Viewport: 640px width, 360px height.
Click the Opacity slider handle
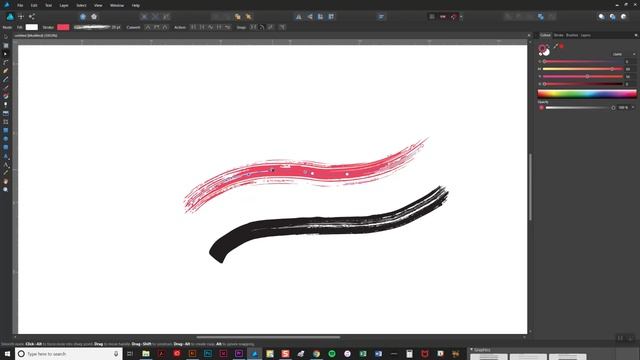tap(613, 108)
